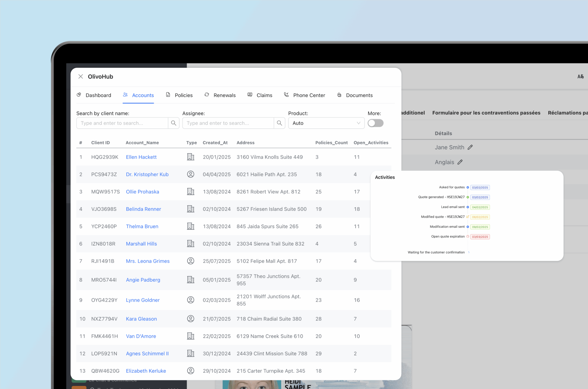Screen dimensions: 588x389
Task: Click the magnifier in client name search
Action: (173, 123)
